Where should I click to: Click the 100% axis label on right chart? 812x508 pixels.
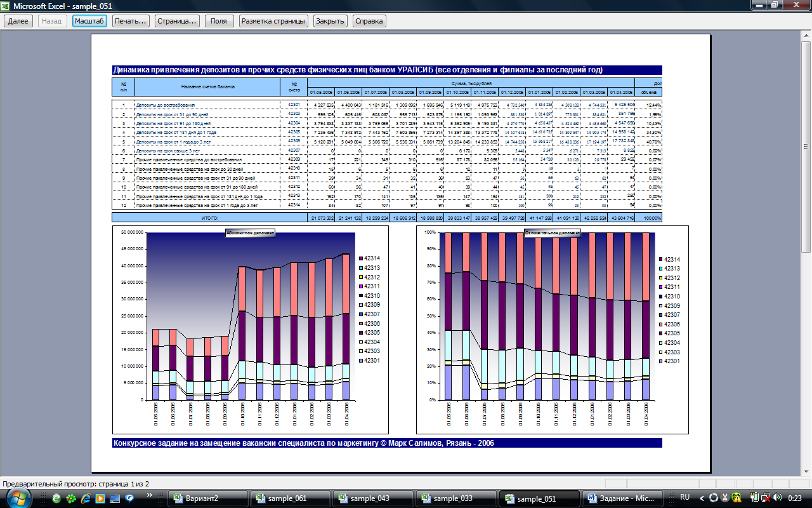coord(429,232)
